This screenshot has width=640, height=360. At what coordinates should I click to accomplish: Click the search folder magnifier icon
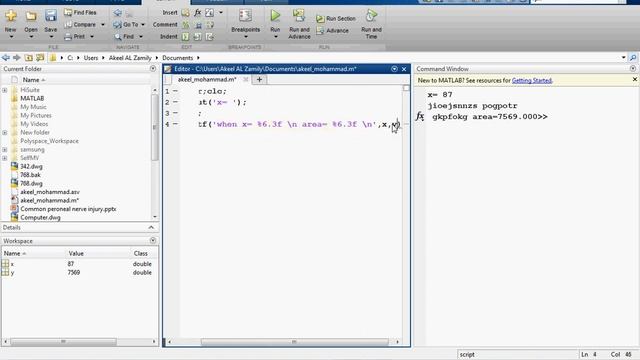(x=633, y=58)
